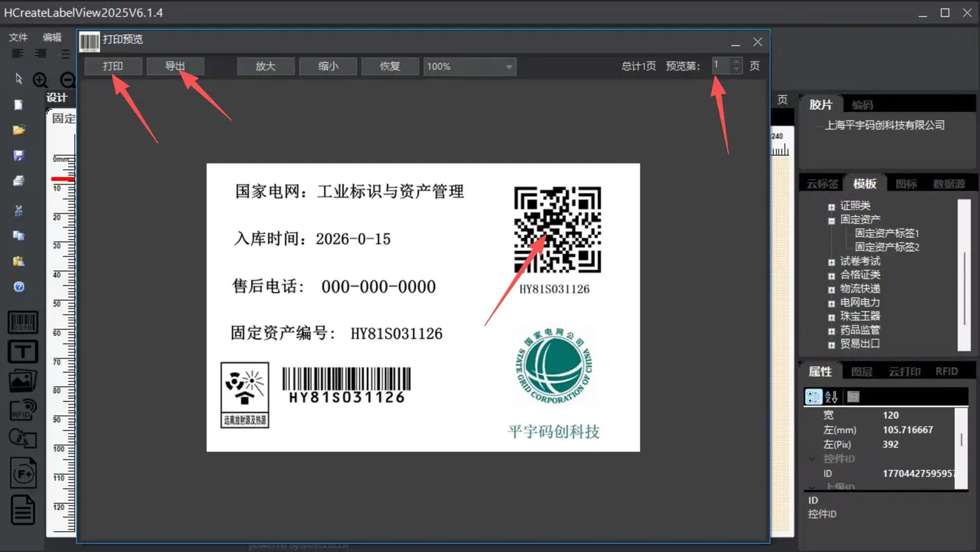Click the zoom-in magnifier icon
This screenshot has width=980, height=552.
pyautogui.click(x=41, y=80)
